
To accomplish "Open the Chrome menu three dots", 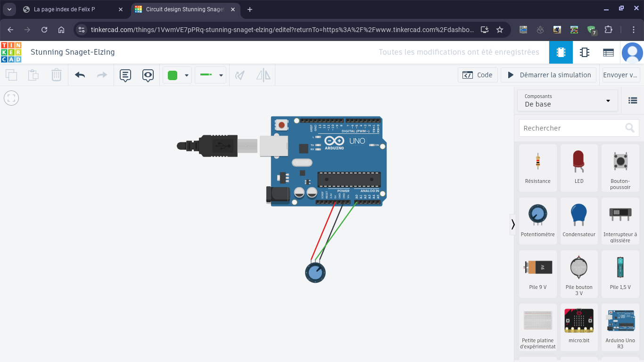I will pos(634,30).
